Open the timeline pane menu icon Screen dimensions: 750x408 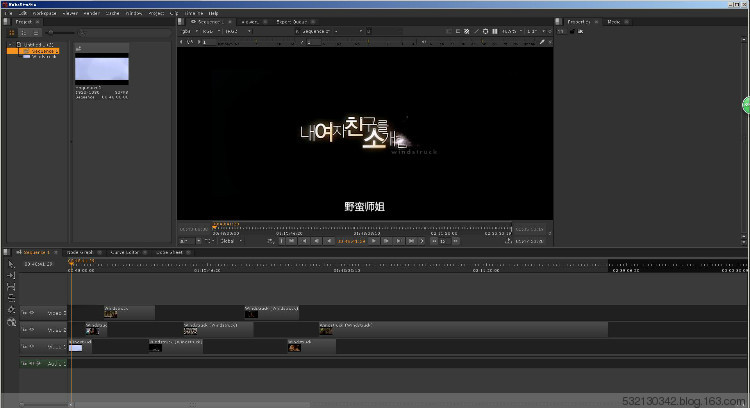[6, 252]
